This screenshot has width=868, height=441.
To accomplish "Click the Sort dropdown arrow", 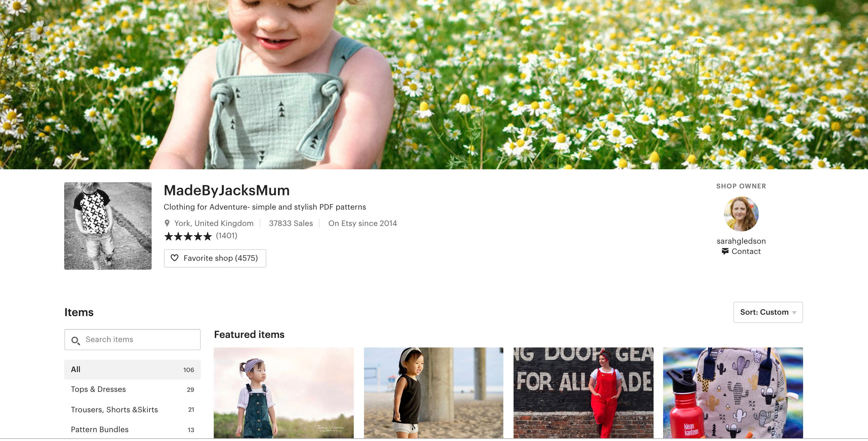I will tap(794, 313).
